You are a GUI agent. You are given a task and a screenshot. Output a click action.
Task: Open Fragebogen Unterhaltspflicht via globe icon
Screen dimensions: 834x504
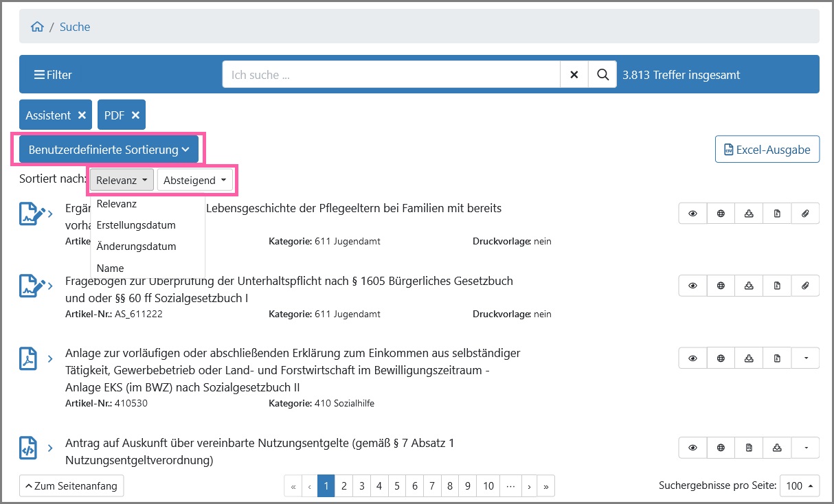coord(721,286)
